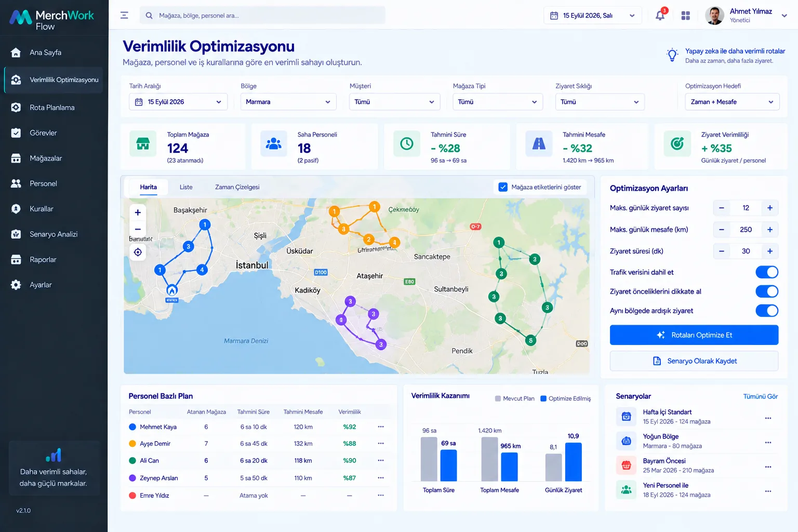Open the Optimizasyon Hedefi dropdown

pos(733,102)
